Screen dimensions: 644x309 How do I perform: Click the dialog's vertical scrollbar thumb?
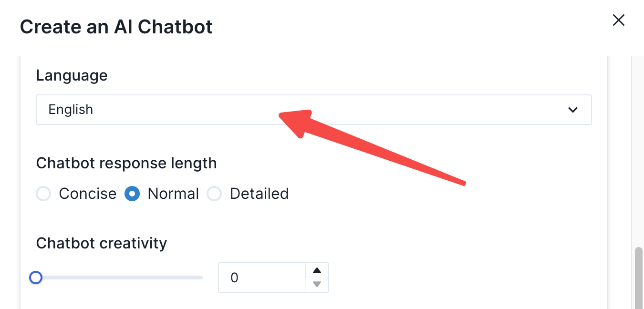coord(638,277)
